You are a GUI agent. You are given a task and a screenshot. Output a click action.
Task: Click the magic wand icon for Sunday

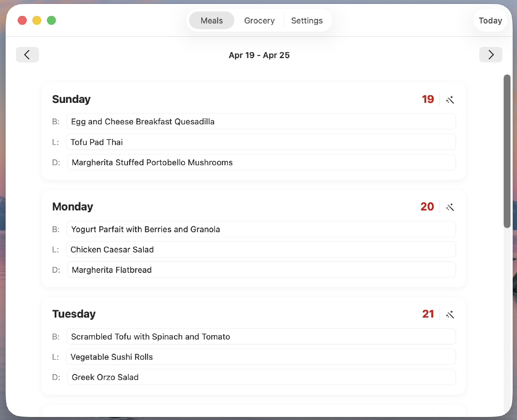pyautogui.click(x=450, y=100)
